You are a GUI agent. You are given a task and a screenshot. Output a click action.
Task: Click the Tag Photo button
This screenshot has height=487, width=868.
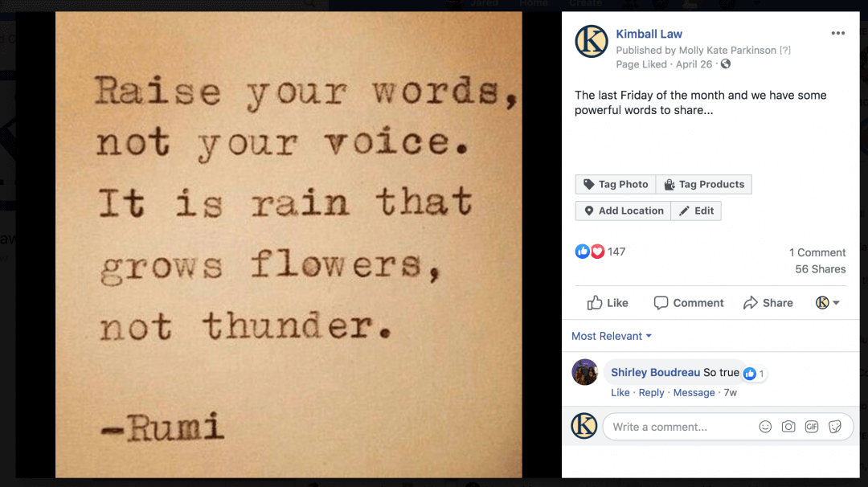point(616,184)
